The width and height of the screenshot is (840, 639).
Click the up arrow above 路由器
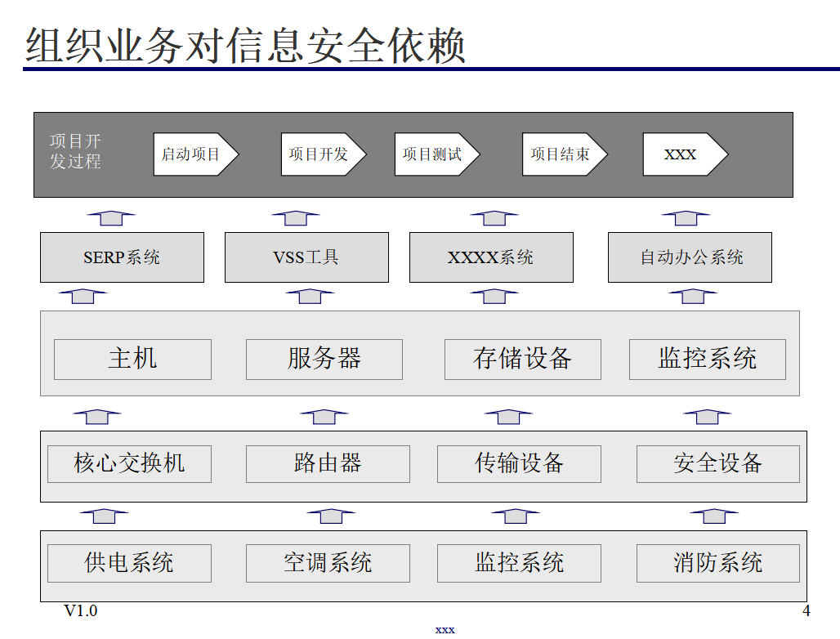[x=324, y=417]
